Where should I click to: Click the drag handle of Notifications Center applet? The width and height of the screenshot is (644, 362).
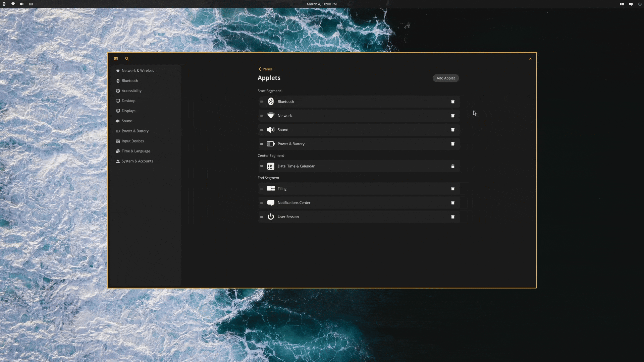click(x=262, y=203)
